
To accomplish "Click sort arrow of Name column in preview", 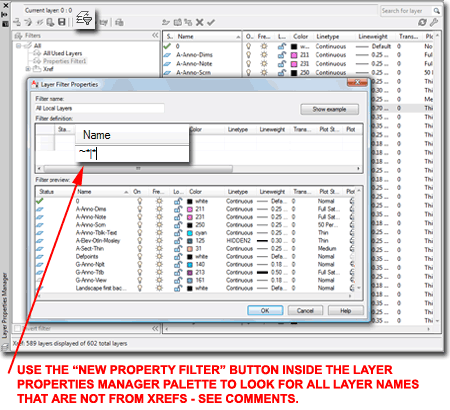I will point(126,192).
